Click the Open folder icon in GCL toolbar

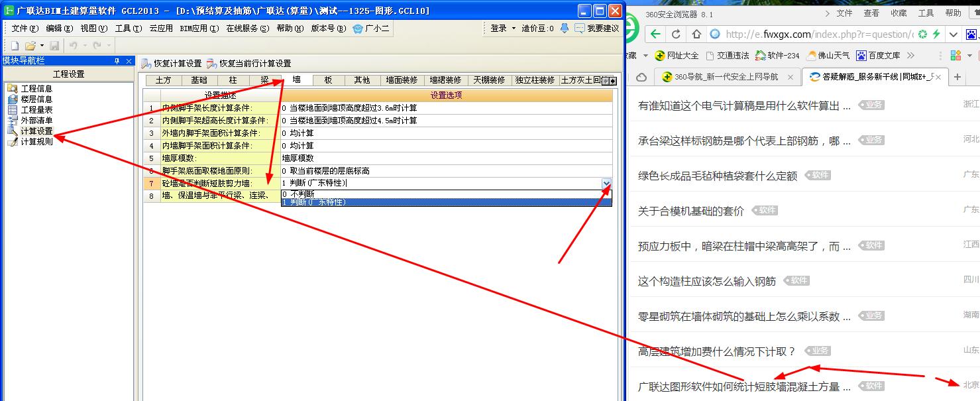30,46
